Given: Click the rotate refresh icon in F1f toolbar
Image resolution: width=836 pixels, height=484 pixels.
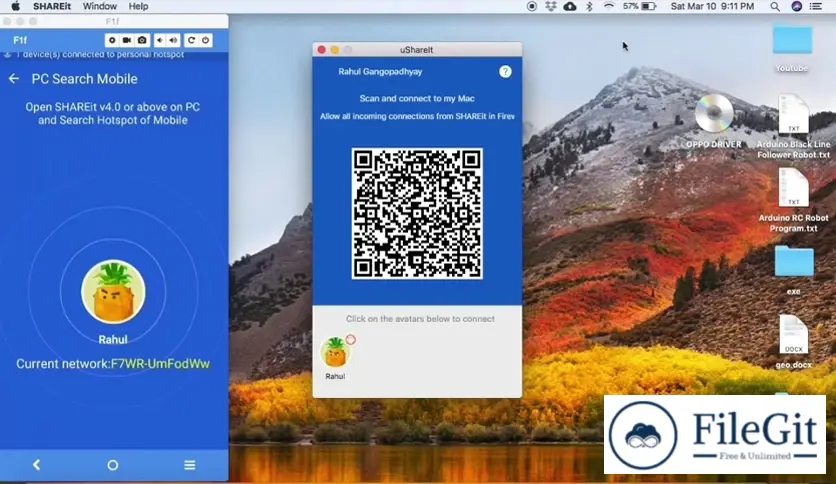Looking at the screenshot, I should pos(191,40).
